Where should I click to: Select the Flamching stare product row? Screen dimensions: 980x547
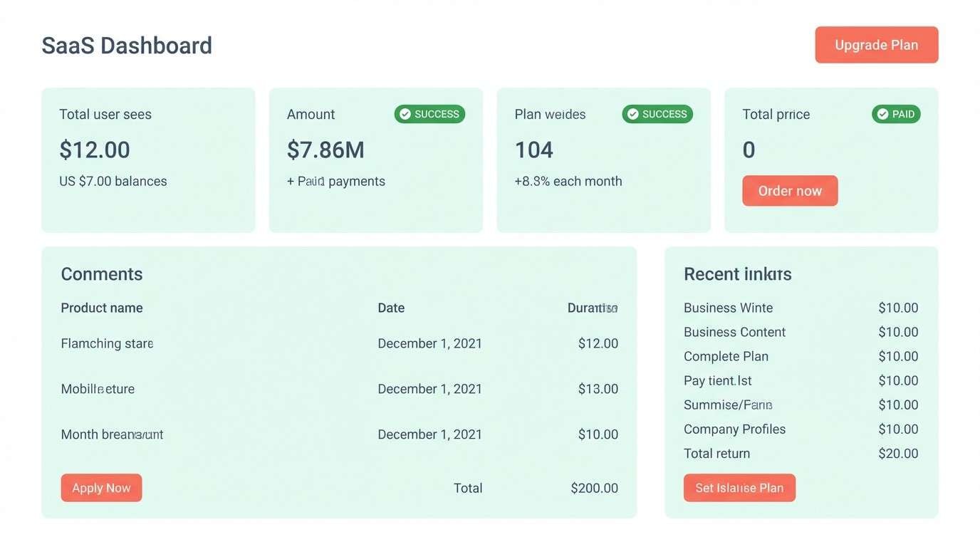point(106,343)
